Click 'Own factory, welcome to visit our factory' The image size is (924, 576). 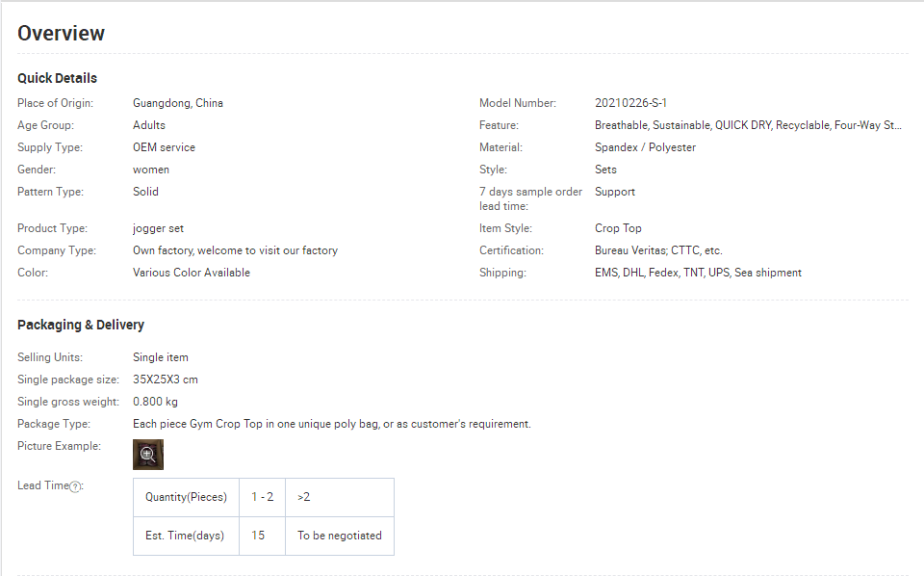235,250
